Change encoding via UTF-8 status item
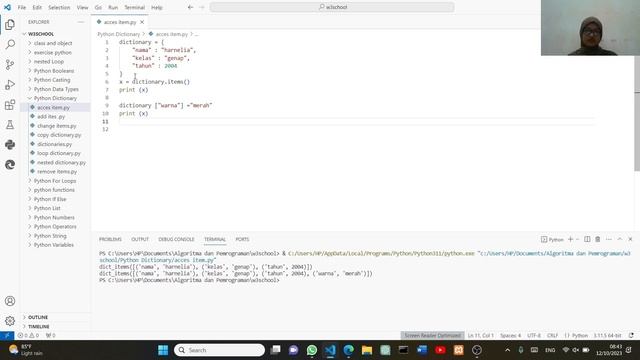Viewport: 640px width, 360px height. point(533,336)
